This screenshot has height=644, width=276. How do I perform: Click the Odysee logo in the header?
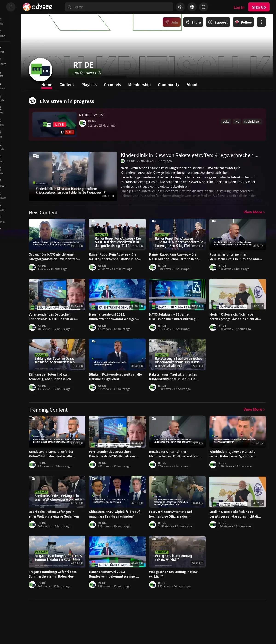[37, 7]
